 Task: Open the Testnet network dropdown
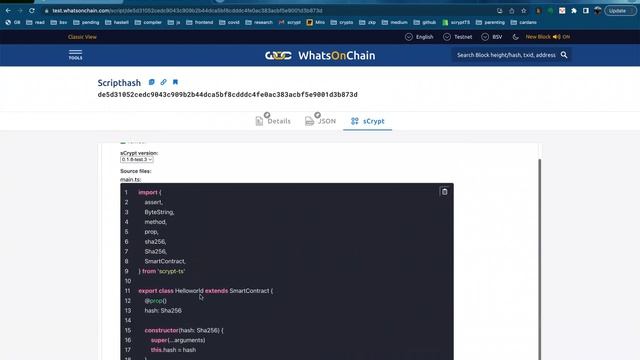click(458, 37)
